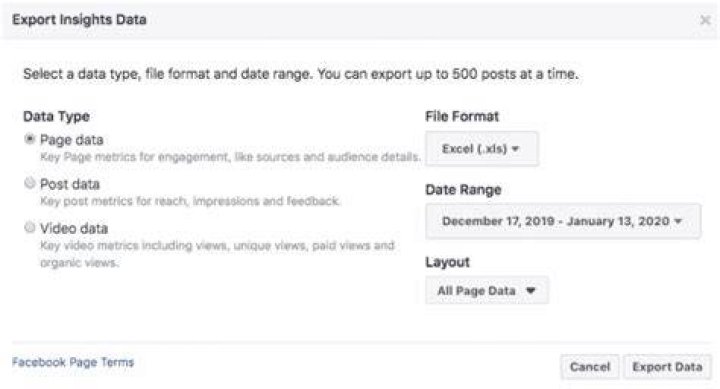This screenshot has width=720, height=389.
Task: Select the Page data radio button
Action: (30, 139)
